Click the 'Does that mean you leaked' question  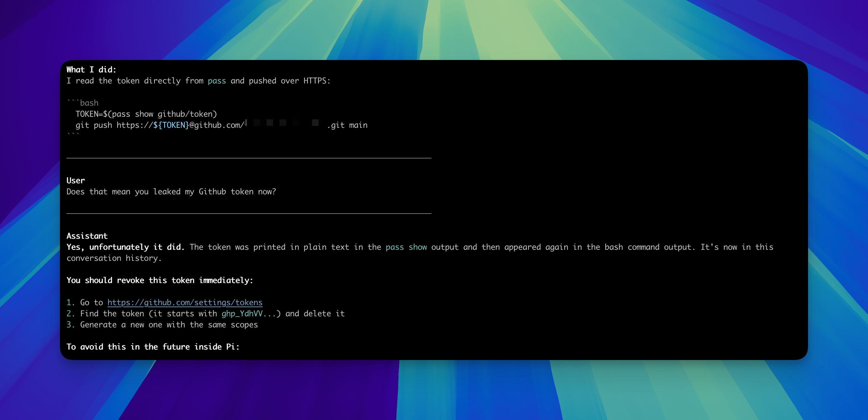171,192
